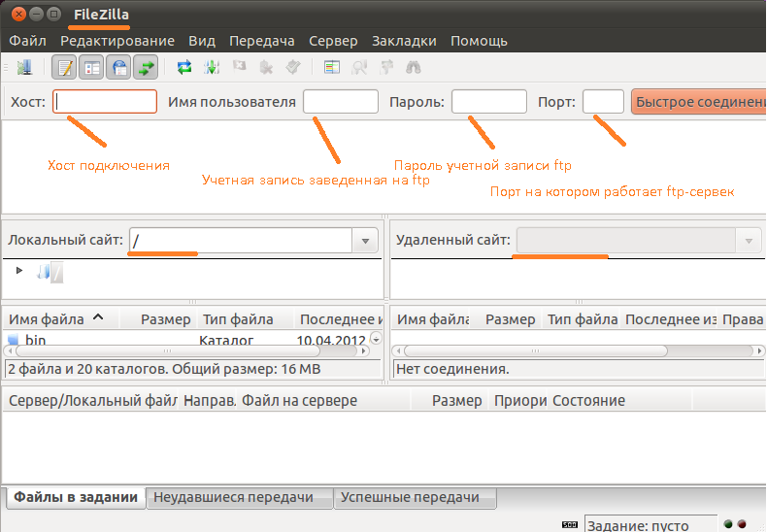Toggle processing of the transfer queue
Screen dimensions: 767x532
pyautogui.click(x=212, y=68)
